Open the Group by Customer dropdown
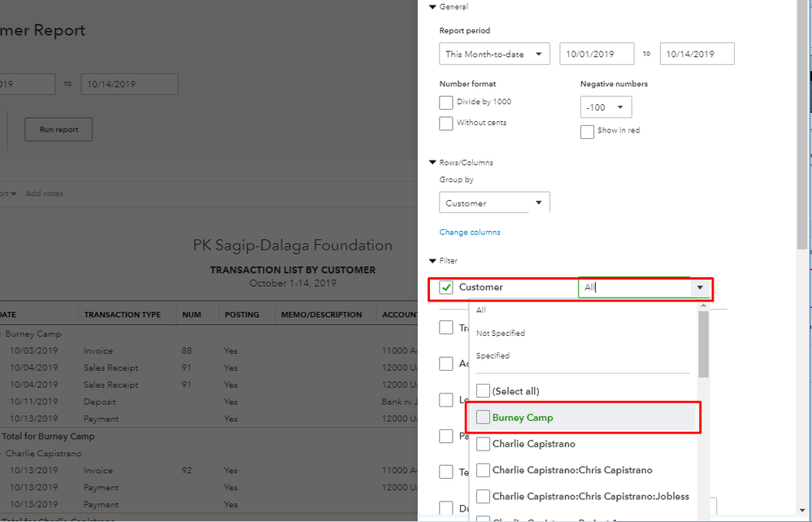The image size is (812, 522). 494,203
